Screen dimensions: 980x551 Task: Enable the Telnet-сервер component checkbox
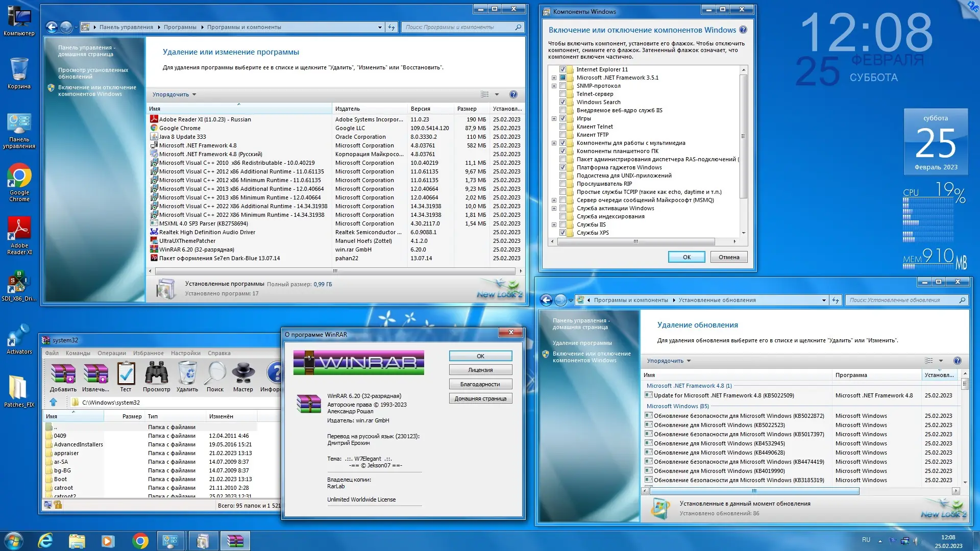(x=562, y=94)
